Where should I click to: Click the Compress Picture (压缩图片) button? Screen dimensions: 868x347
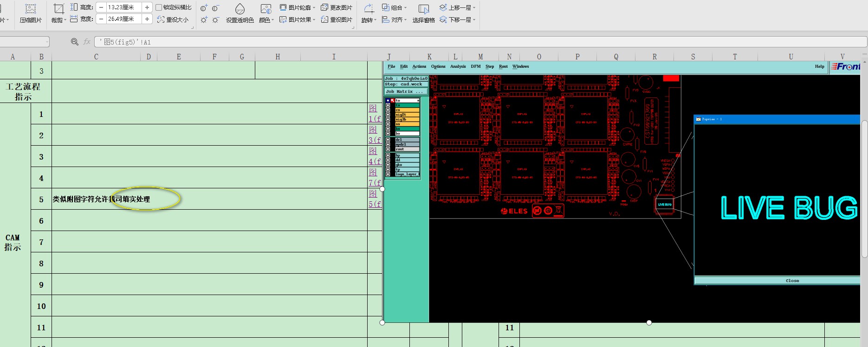click(x=31, y=13)
